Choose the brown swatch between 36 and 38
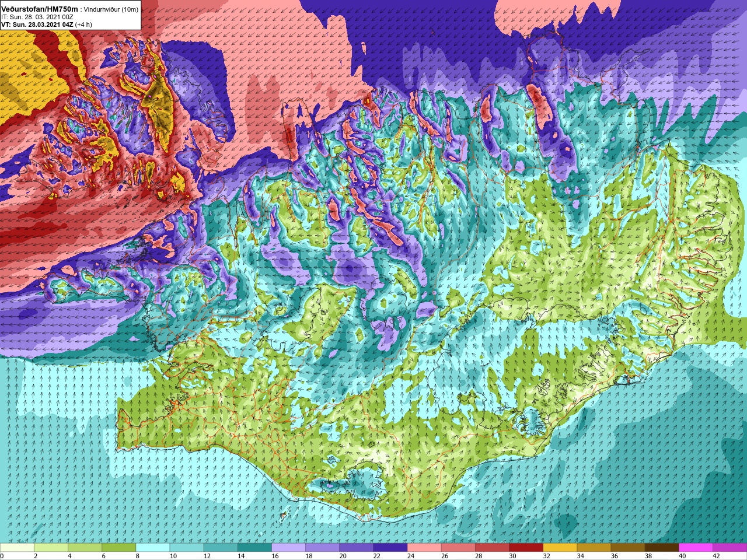 pos(628,548)
